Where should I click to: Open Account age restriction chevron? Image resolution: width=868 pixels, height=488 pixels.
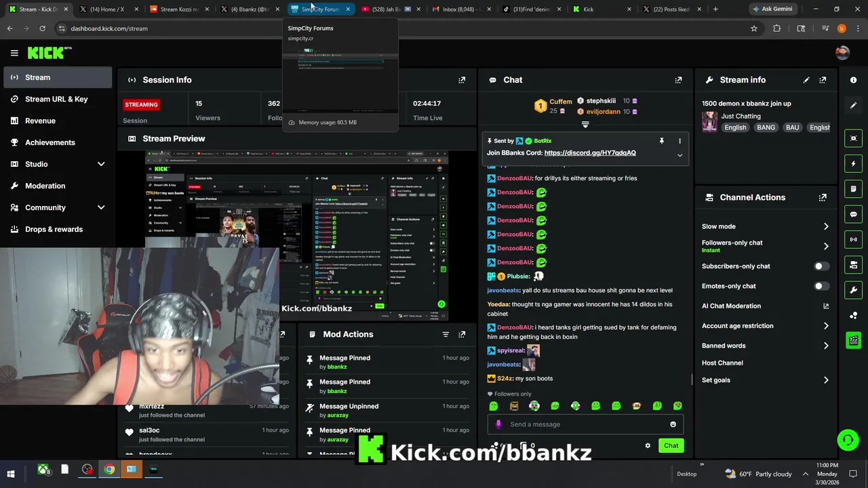coord(826,326)
